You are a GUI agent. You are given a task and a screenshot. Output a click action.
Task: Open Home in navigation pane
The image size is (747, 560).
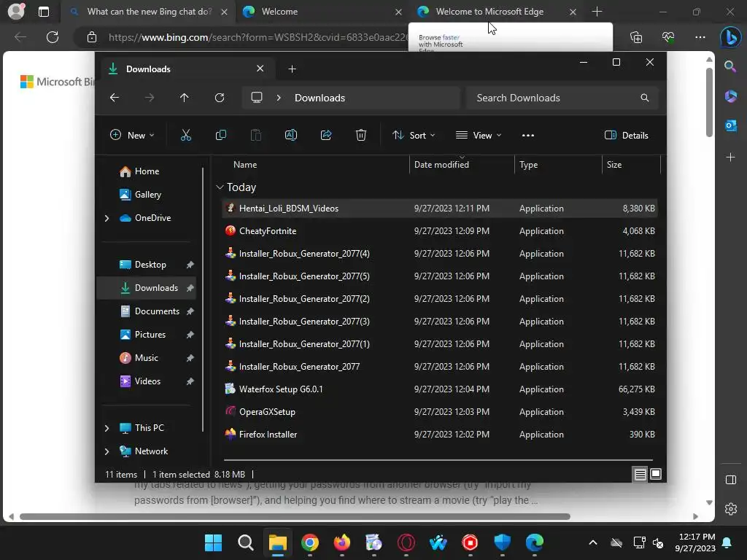(147, 171)
